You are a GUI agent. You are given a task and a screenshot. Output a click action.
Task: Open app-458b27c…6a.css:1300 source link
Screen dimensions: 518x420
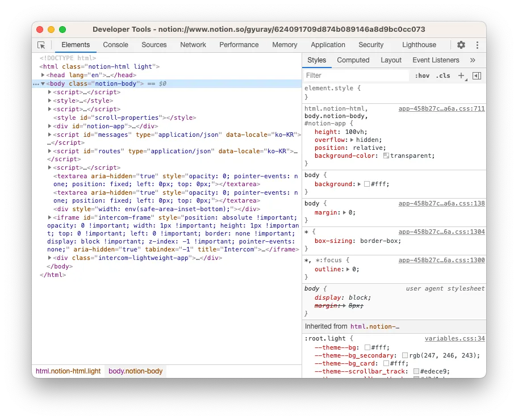pos(441,260)
